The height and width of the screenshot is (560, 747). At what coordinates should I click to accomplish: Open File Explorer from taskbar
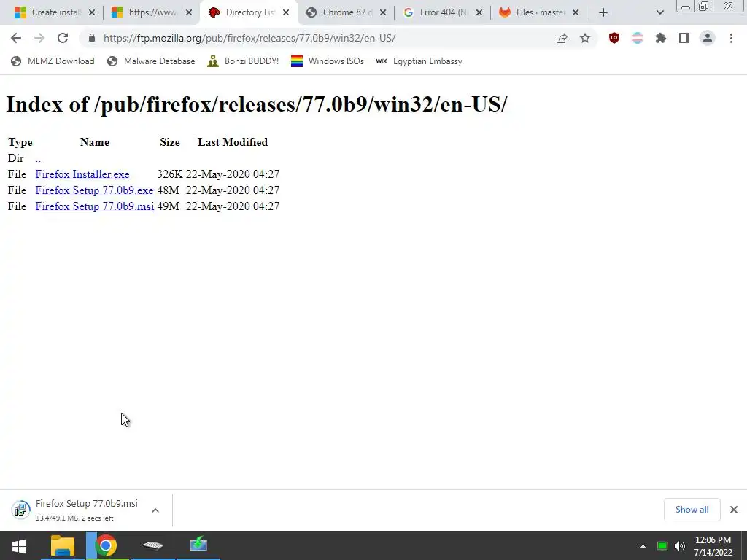click(63, 545)
